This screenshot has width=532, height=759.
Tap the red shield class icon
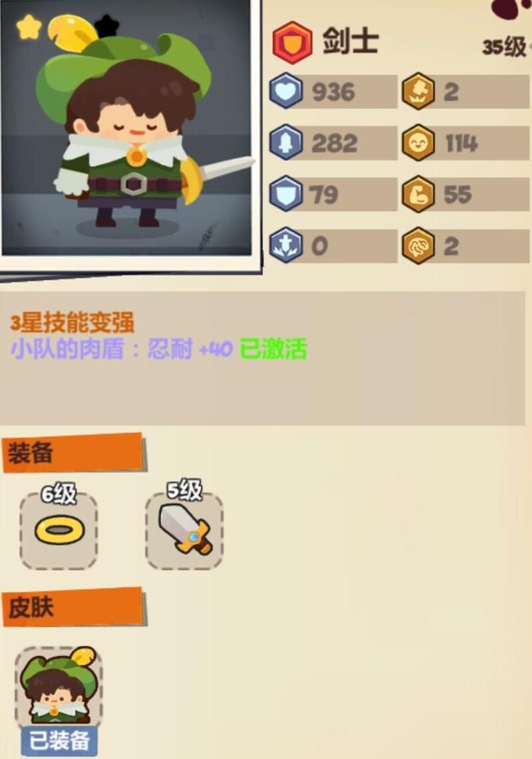point(292,43)
